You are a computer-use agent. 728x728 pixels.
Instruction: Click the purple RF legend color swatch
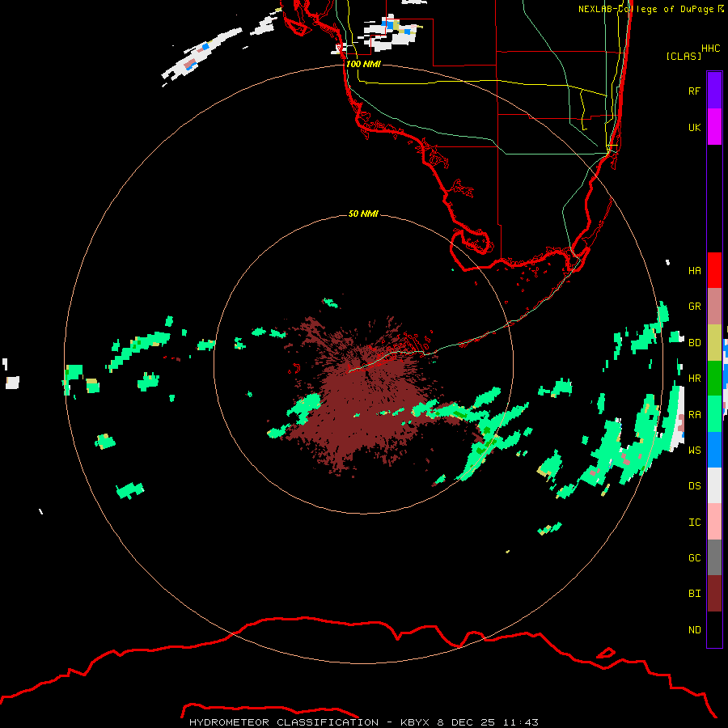click(714, 91)
